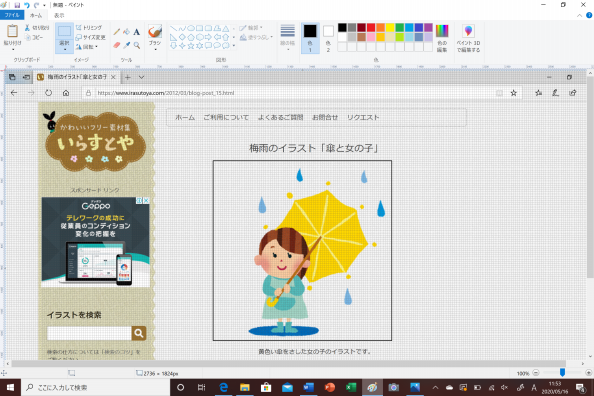
Task: Pick the pink color swatch
Action: [371, 37]
